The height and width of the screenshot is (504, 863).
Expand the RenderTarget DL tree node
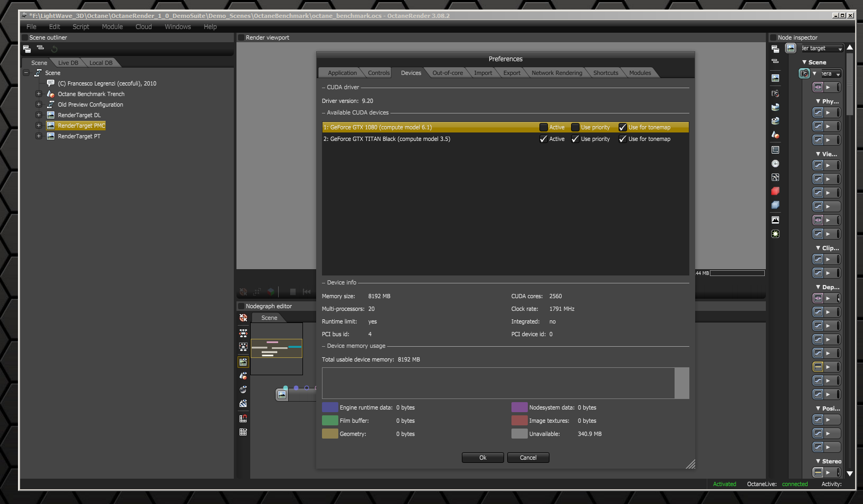tap(39, 115)
